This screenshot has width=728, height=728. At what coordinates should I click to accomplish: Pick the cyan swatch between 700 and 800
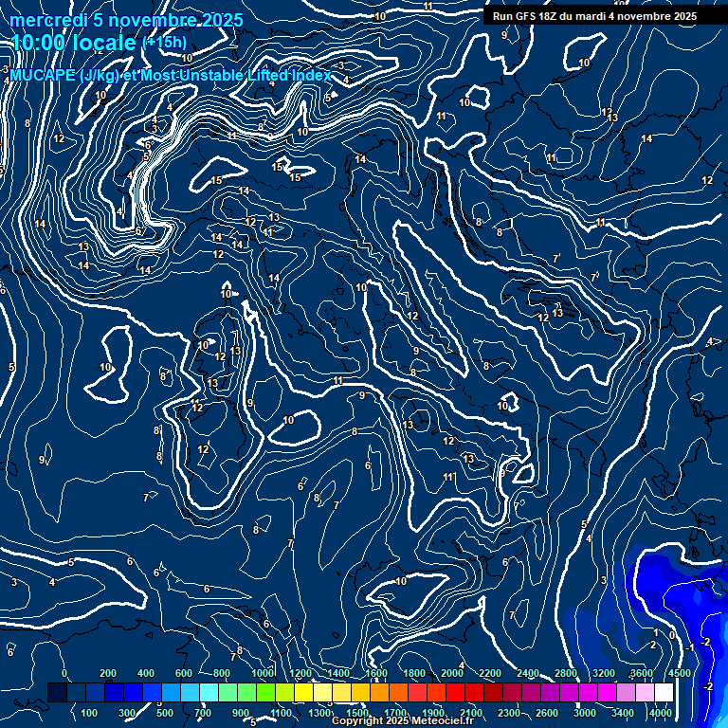point(209,692)
